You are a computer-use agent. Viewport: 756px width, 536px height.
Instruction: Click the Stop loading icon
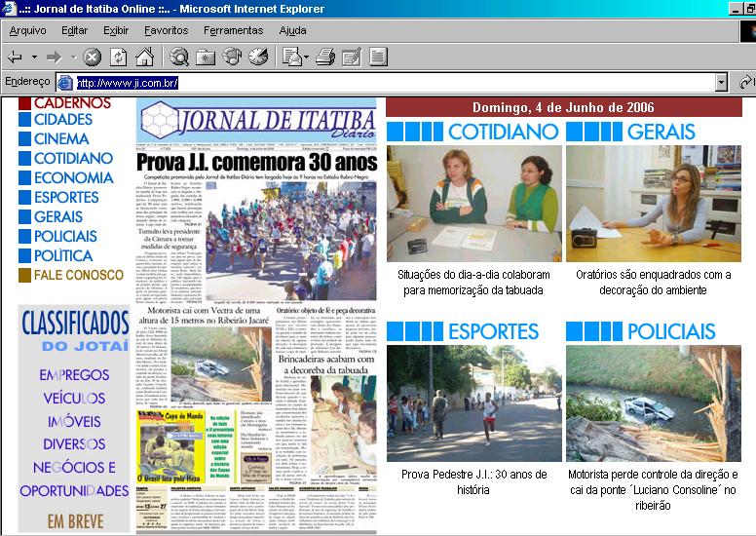pos(93,57)
